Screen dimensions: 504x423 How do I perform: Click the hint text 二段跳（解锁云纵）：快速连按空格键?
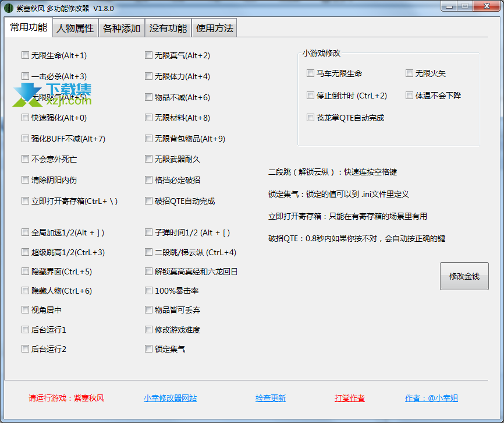[332, 172]
